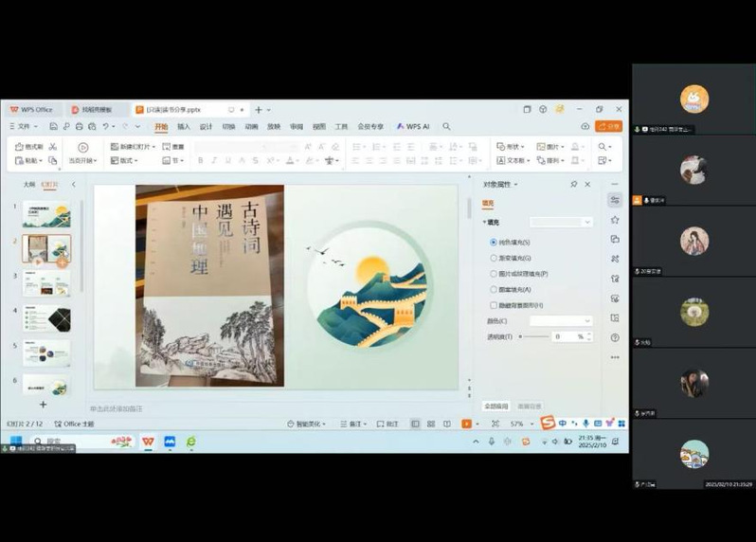
Task: Click the star icon in right sidebar
Action: tap(615, 219)
